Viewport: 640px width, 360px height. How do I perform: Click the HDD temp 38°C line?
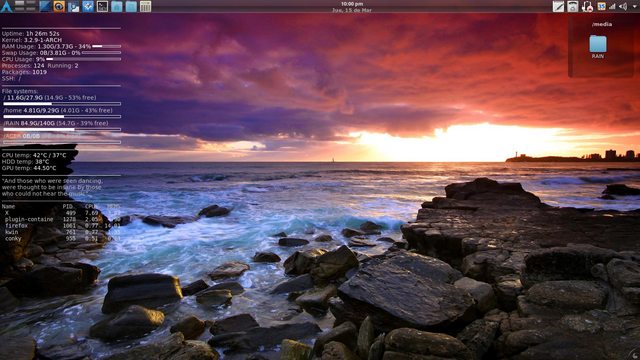25,162
